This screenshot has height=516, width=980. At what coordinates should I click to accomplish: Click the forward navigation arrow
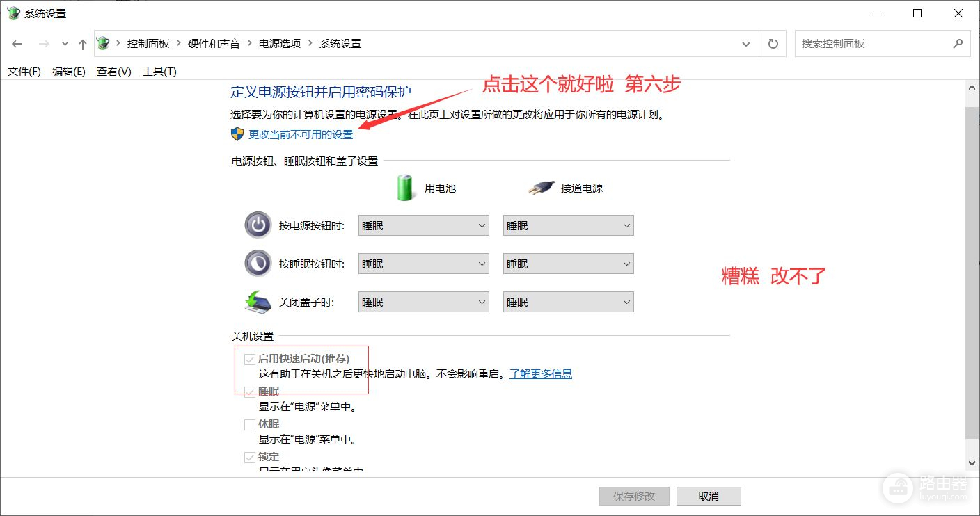[44, 44]
